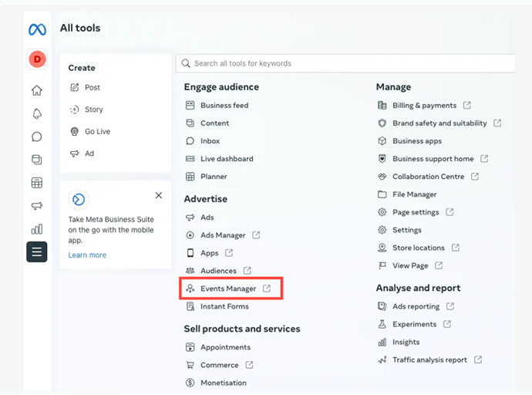The width and height of the screenshot is (532, 395).
Task: Open Ads Manager in new tab
Action: click(224, 235)
